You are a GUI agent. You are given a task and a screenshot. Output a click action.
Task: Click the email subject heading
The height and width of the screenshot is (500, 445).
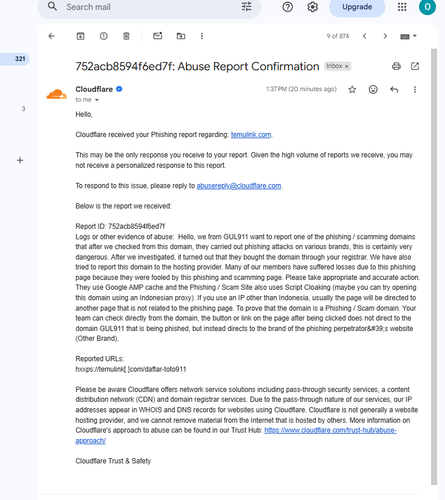(x=197, y=66)
